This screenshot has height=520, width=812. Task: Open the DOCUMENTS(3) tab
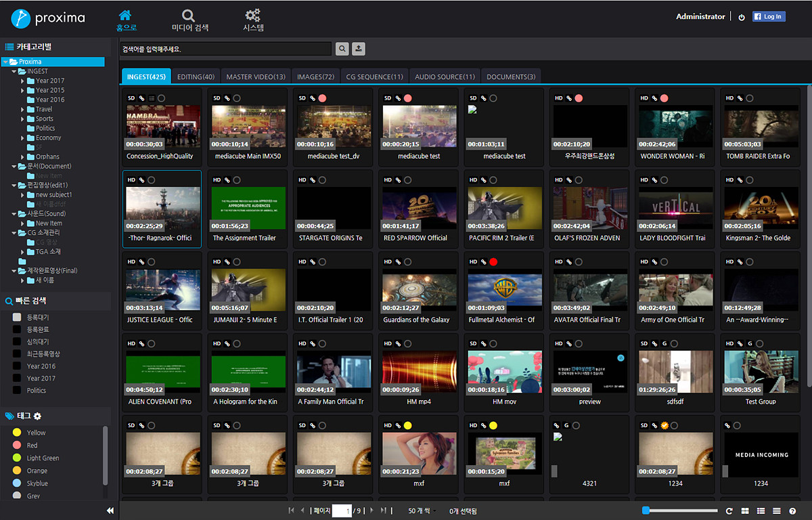coord(511,77)
